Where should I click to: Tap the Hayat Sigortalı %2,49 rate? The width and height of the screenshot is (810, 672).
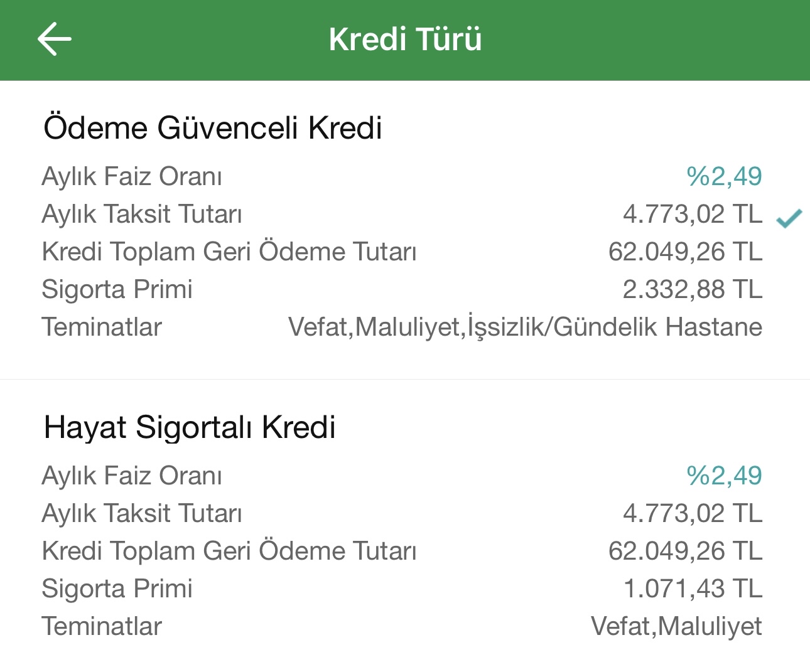[724, 476]
